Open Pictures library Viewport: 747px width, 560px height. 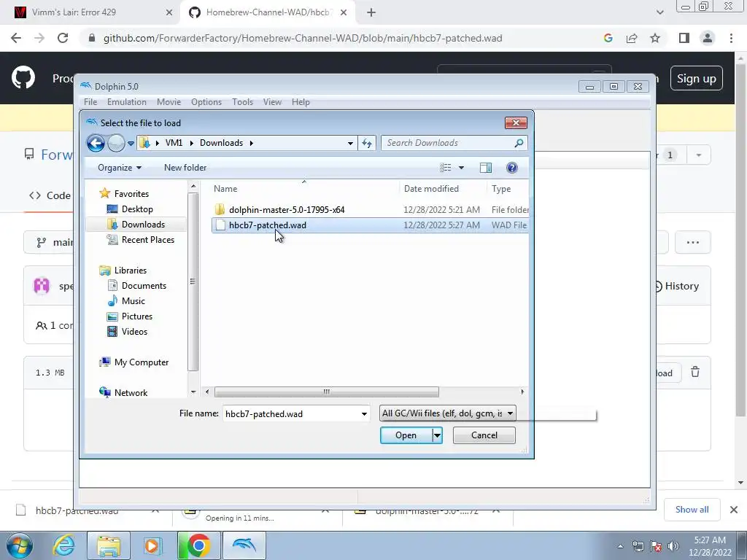coord(136,316)
